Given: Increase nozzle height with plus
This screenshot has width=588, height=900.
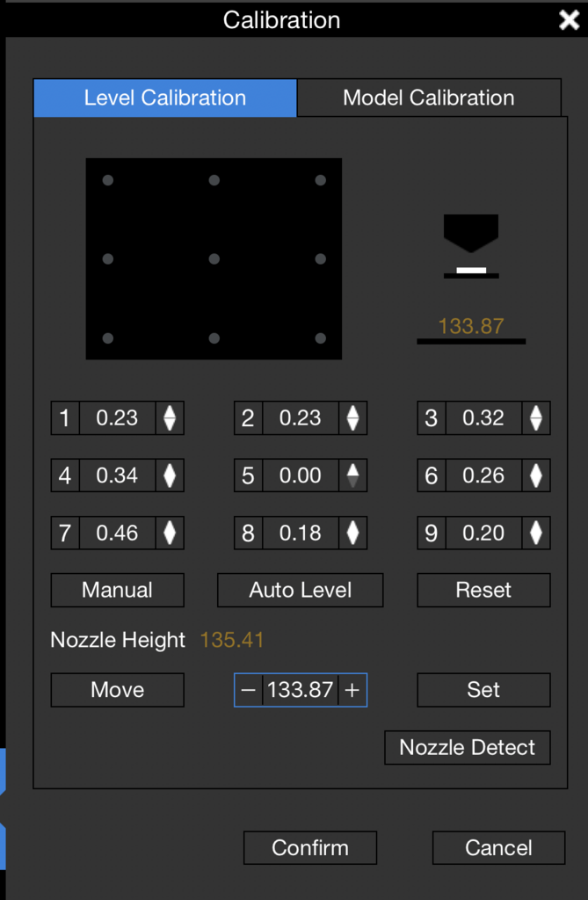Looking at the screenshot, I should (x=352, y=690).
